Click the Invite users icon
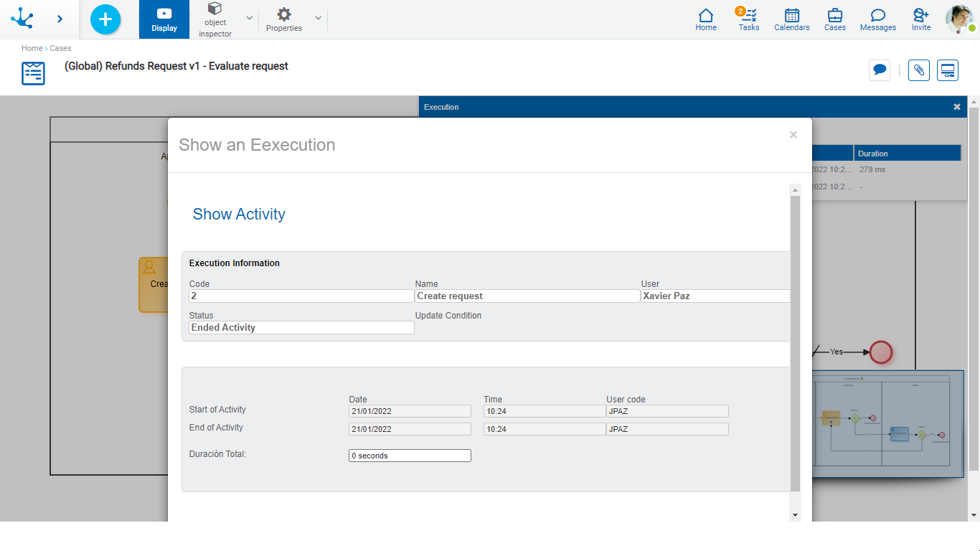980x551 pixels. (921, 19)
